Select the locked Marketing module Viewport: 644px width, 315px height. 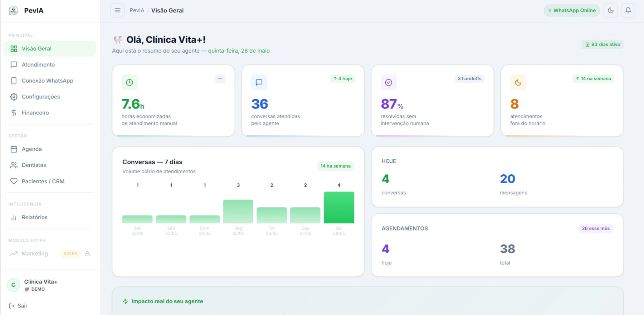tap(50, 253)
